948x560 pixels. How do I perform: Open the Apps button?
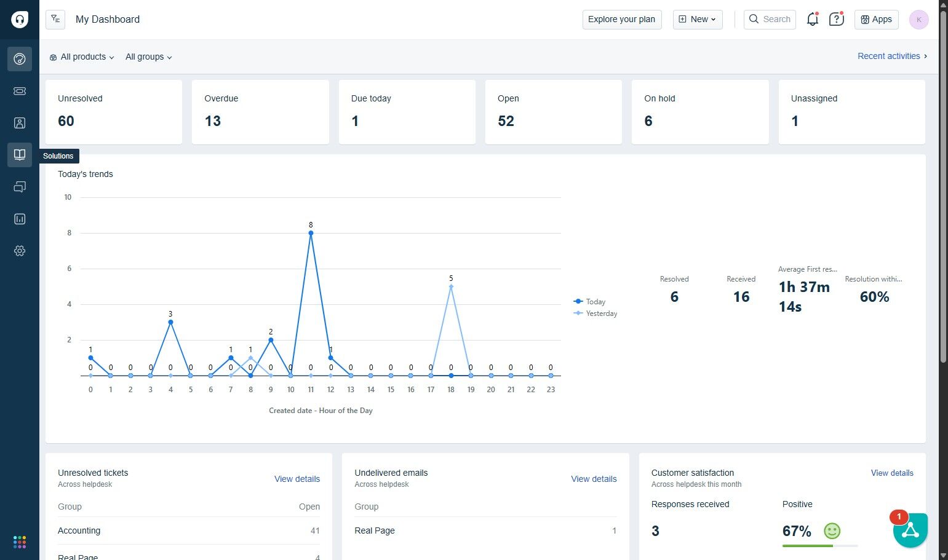coord(876,20)
